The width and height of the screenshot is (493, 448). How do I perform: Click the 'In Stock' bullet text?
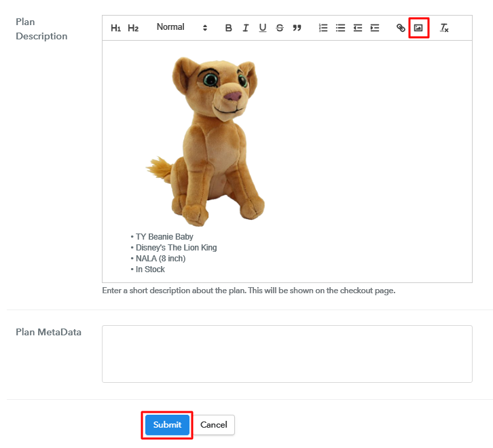(150, 269)
